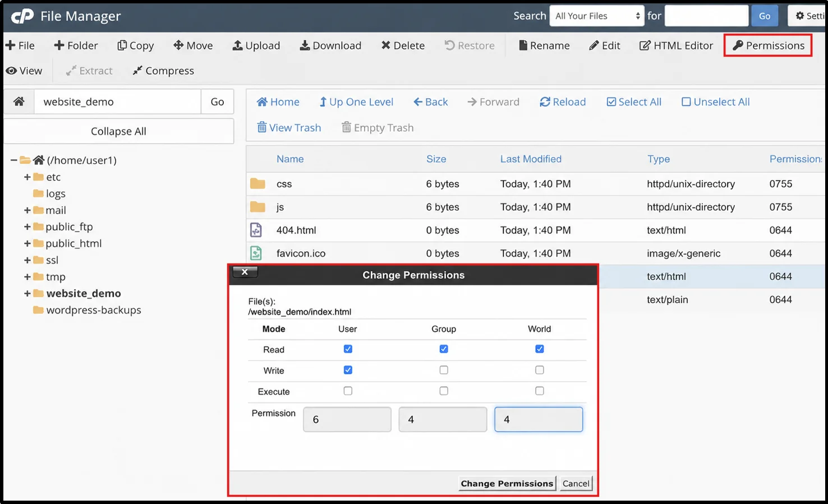Select the wordpress-backups folder in tree
Viewport: 828px width, 504px height.
(93, 310)
